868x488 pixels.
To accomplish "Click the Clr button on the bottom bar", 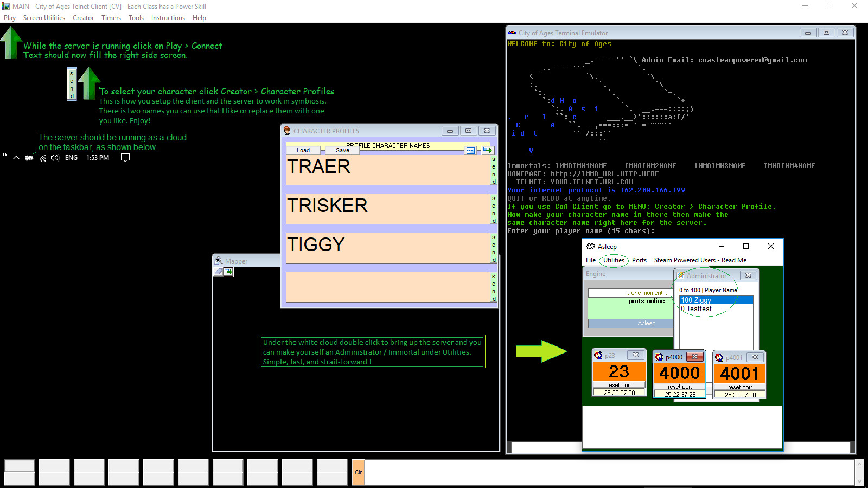I will tap(358, 472).
